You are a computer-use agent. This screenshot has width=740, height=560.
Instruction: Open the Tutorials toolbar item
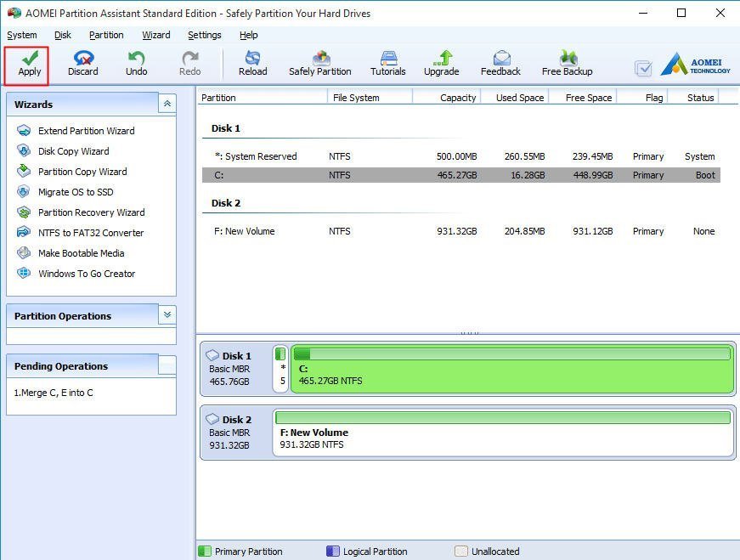tap(388, 64)
